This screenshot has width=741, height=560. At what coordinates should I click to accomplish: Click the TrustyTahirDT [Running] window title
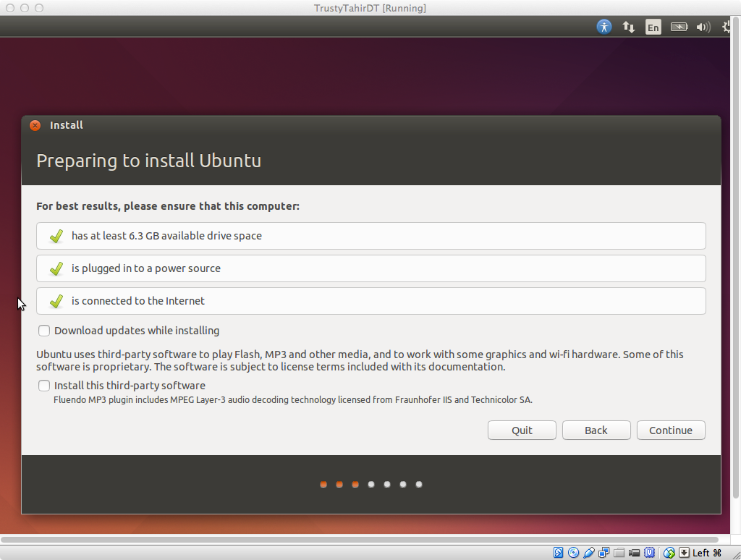370,8
